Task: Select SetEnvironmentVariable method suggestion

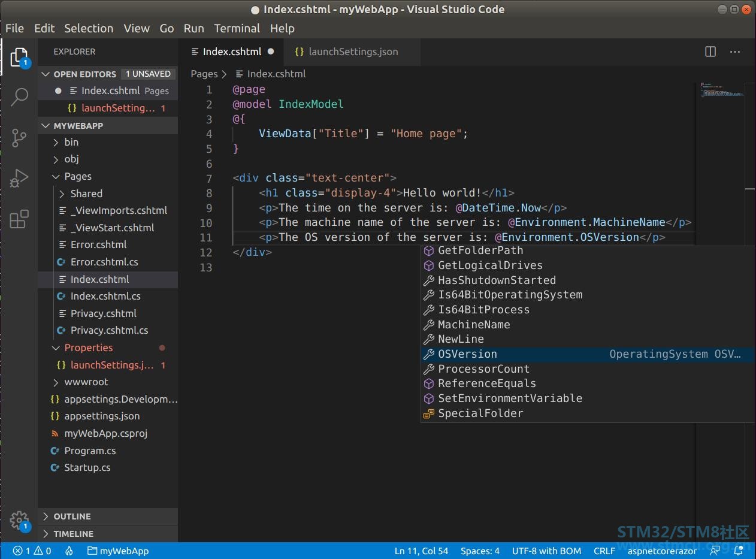Action: point(587,398)
